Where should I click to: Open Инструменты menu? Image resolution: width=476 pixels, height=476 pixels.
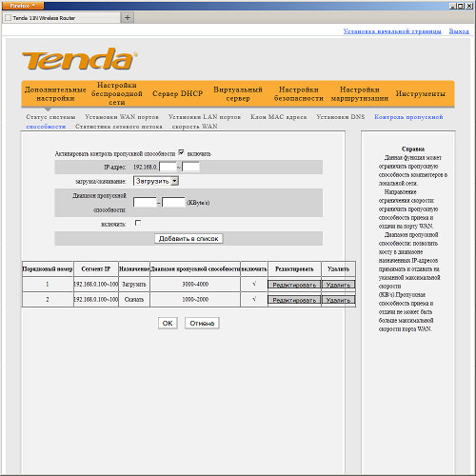421,93
